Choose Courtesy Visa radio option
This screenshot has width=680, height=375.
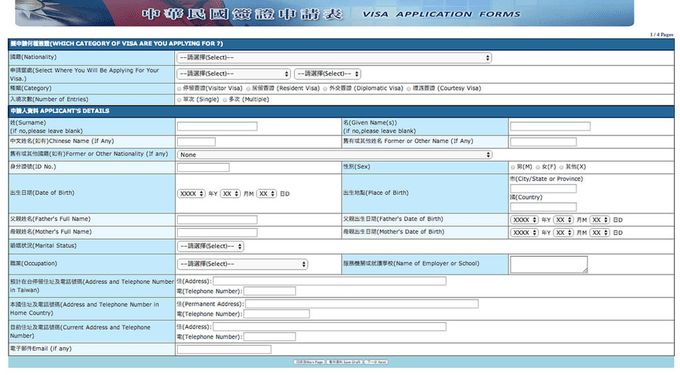tap(409, 88)
